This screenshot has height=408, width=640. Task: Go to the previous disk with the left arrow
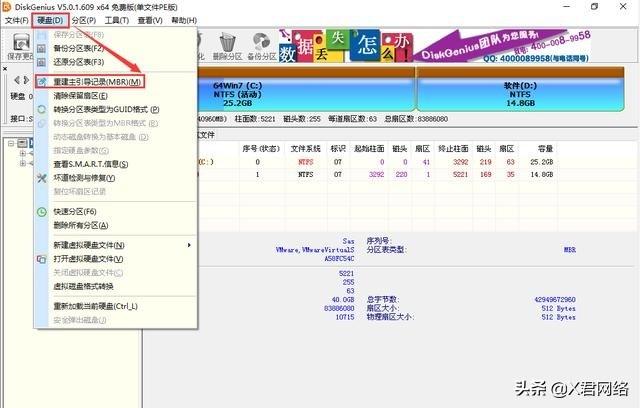click(x=17, y=80)
